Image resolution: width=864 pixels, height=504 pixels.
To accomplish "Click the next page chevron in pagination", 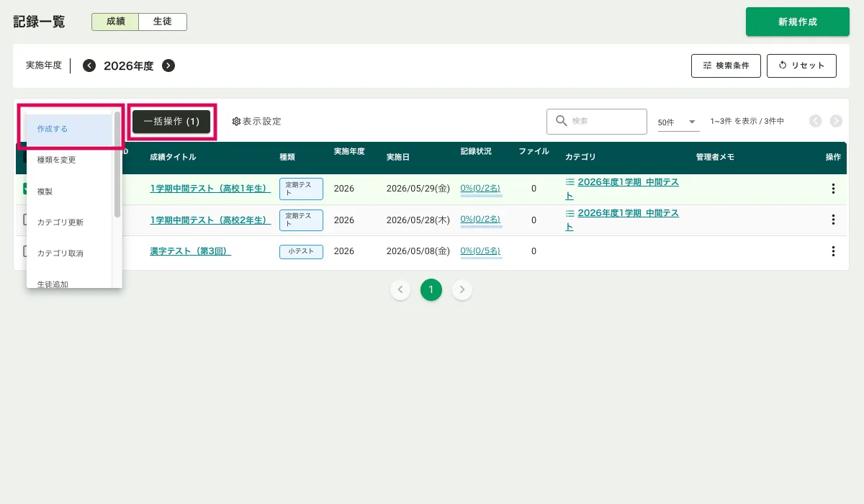I will tap(462, 290).
